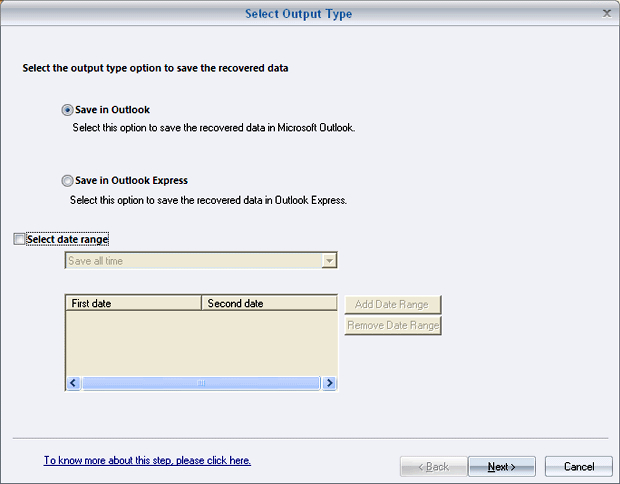Click the Select date range label text
This screenshot has width=620, height=484.
point(67,239)
